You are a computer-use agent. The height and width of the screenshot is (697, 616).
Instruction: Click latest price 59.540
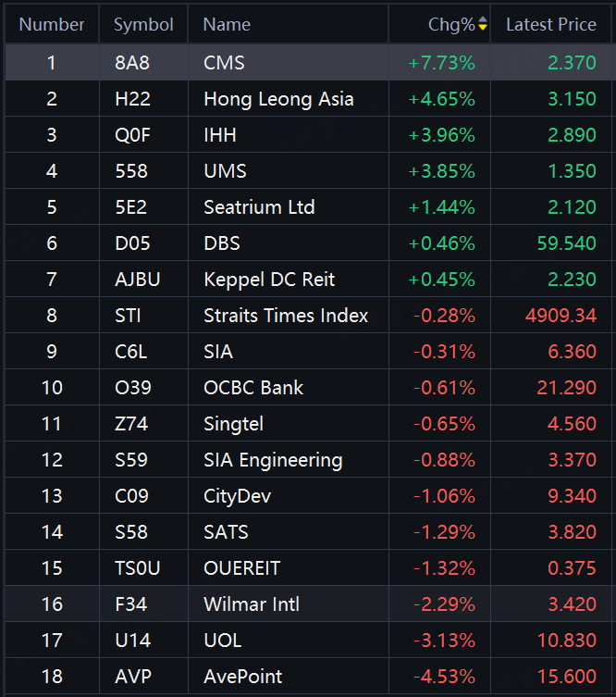tap(567, 243)
